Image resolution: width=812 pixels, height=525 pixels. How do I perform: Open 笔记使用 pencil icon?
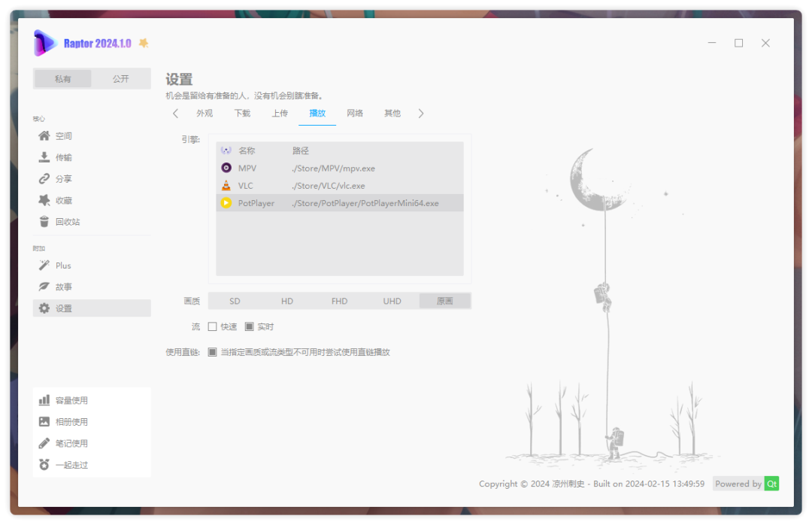pyautogui.click(x=44, y=443)
